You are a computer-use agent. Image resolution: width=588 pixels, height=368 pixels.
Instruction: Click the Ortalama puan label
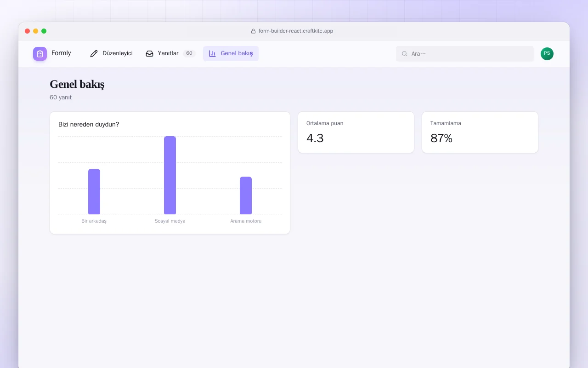pos(325,123)
